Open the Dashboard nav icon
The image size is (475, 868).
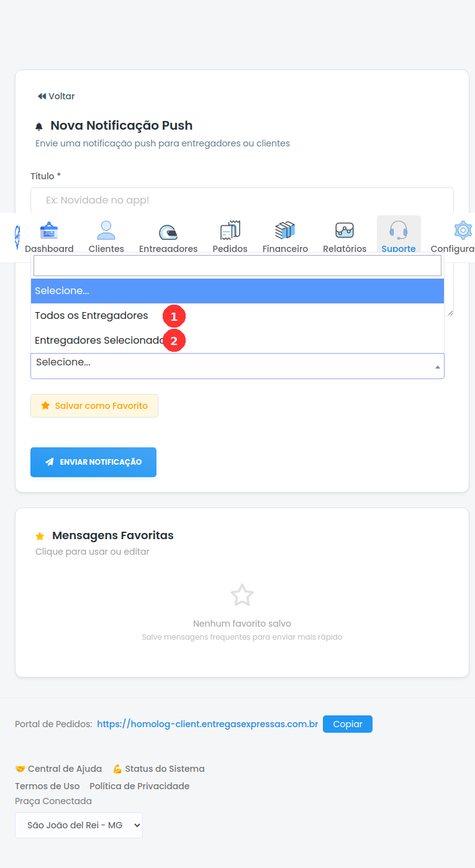[x=49, y=231]
